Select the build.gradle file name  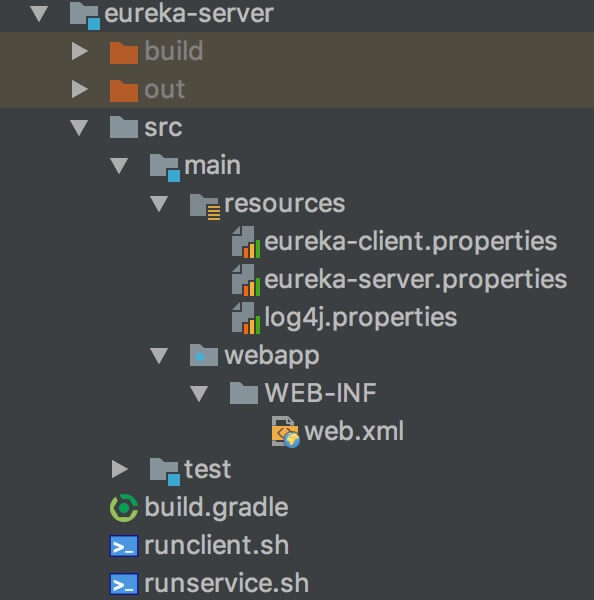pyautogui.click(x=216, y=509)
